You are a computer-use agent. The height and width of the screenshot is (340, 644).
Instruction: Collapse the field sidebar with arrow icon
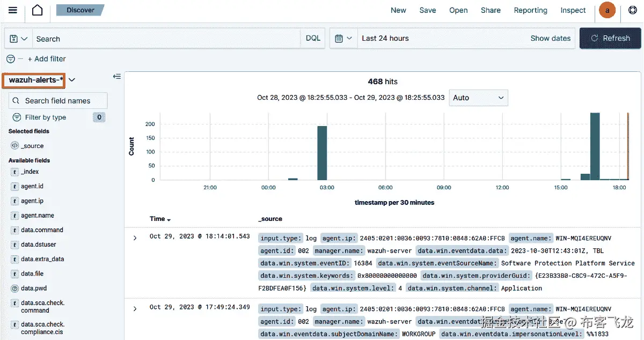(x=116, y=77)
